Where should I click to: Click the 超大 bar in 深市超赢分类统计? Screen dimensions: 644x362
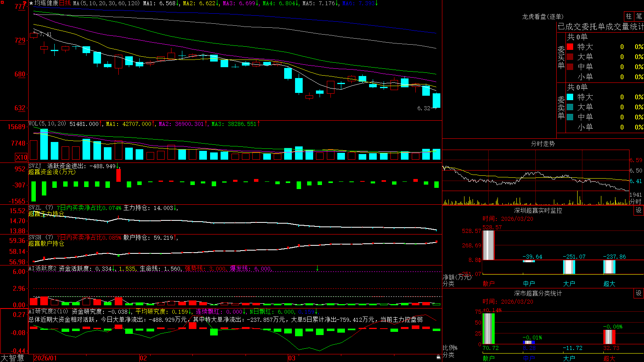609,337
